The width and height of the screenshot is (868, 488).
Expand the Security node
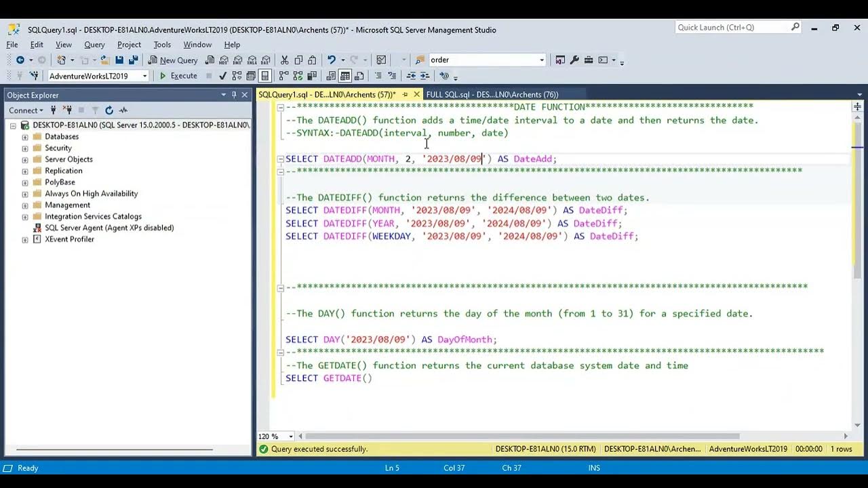(25, 148)
